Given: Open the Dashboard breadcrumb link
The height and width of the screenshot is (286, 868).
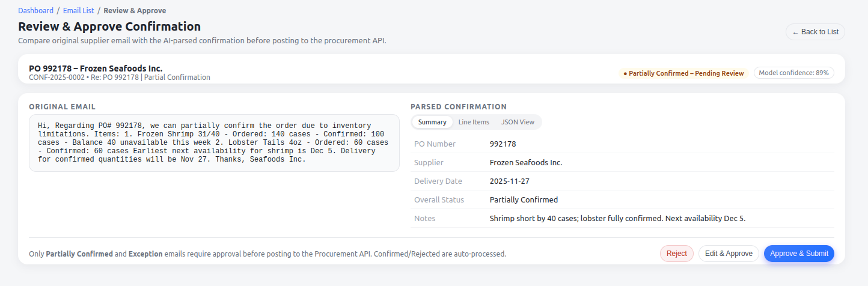Looking at the screenshot, I should 35,11.
